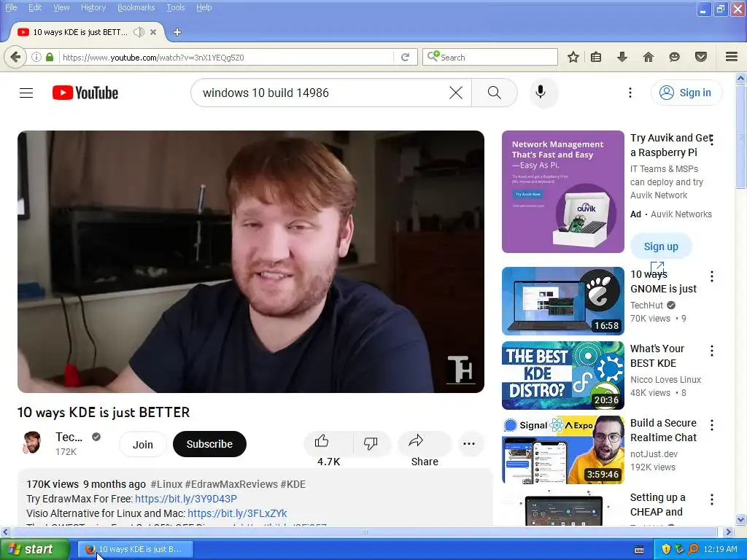The image size is (747, 560).
Task: Go to the YouTube home logo
Action: pyautogui.click(x=85, y=93)
